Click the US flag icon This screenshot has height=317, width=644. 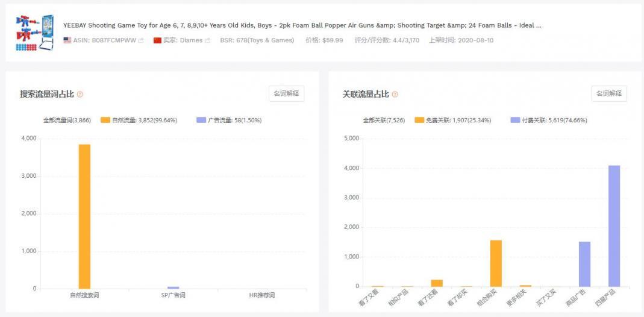(x=67, y=40)
